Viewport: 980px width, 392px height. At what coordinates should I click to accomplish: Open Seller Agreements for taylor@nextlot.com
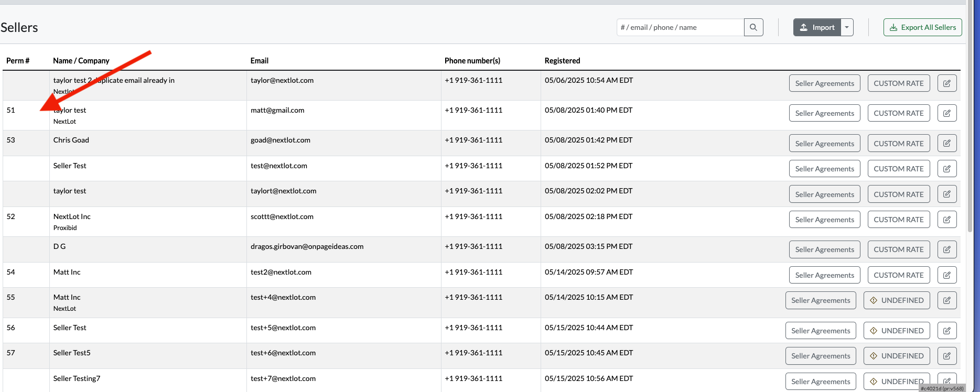[x=825, y=83]
